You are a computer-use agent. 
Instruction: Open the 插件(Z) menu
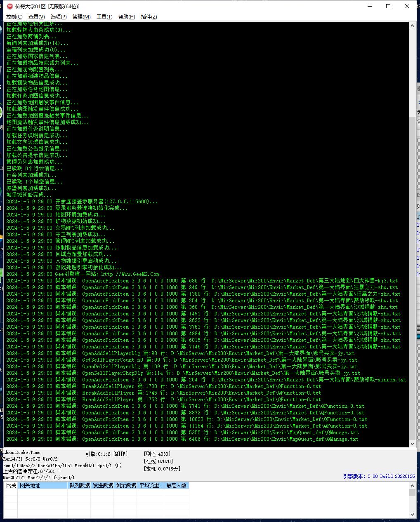pyautogui.click(x=149, y=16)
